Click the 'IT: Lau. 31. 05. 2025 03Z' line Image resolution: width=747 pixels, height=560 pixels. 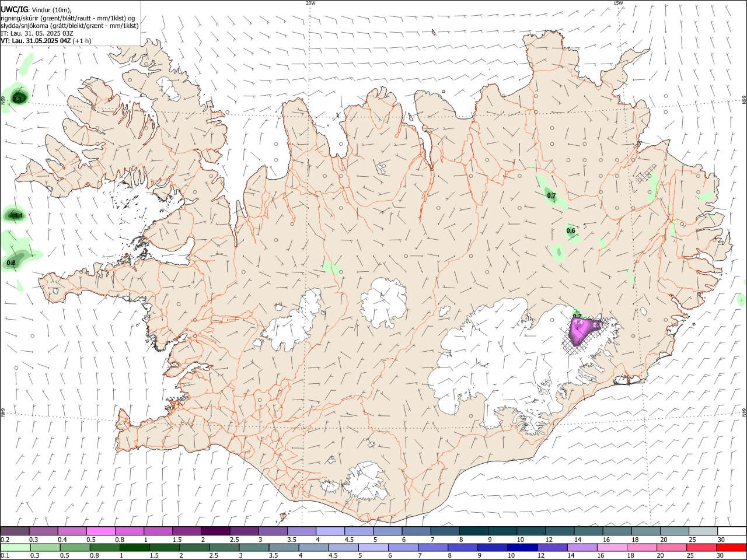tap(37, 33)
